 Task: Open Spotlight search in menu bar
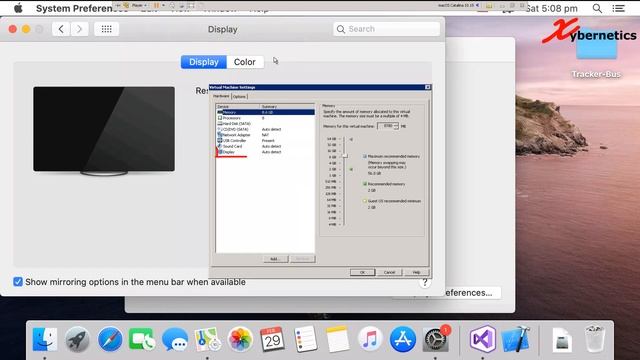(597, 8)
